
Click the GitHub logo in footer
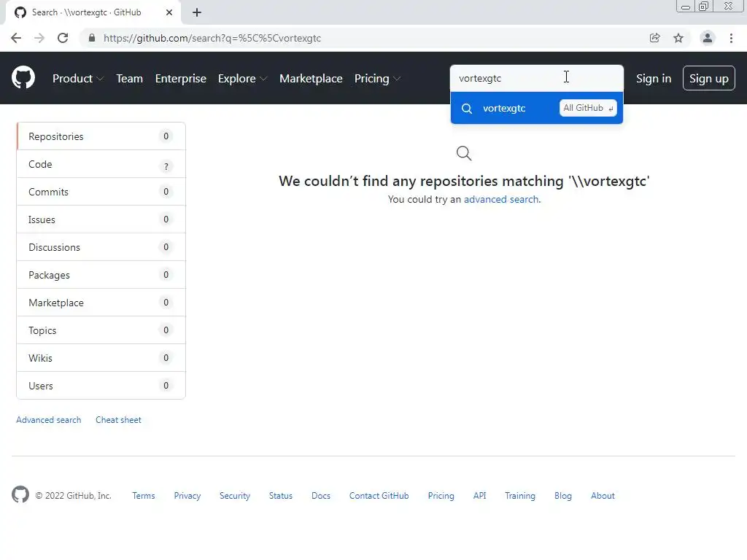pyautogui.click(x=20, y=495)
